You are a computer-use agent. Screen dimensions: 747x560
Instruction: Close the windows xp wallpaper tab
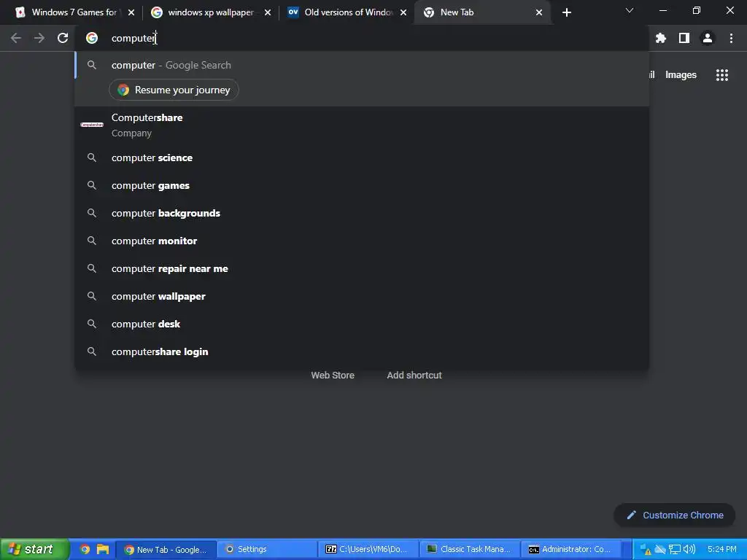click(x=268, y=12)
